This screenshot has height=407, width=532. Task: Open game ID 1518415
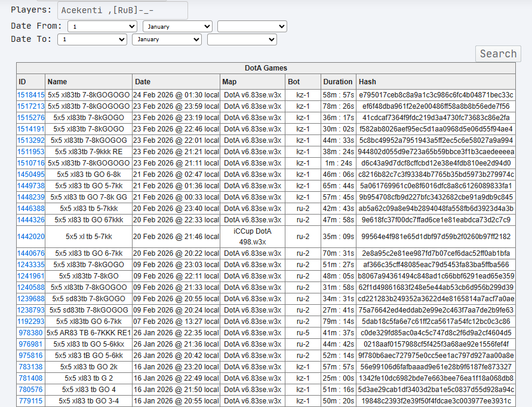click(31, 95)
